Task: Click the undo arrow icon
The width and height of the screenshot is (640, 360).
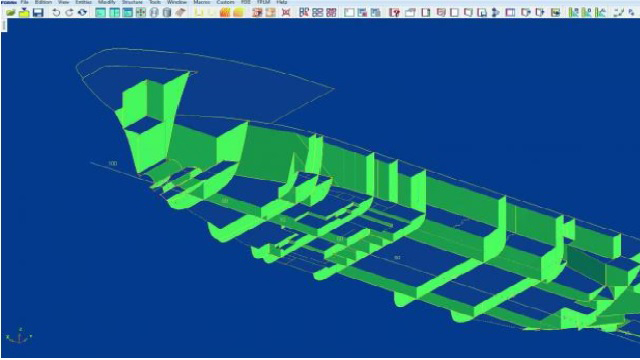Action: [56, 13]
